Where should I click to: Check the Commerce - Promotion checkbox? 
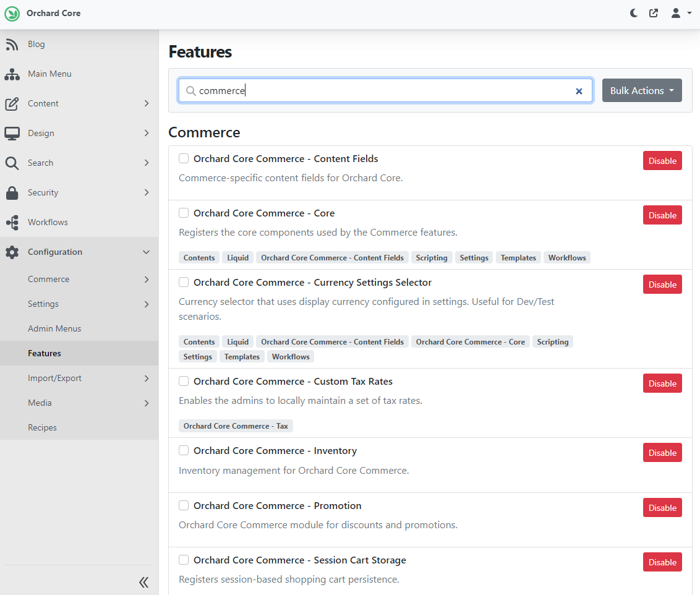pyautogui.click(x=184, y=505)
